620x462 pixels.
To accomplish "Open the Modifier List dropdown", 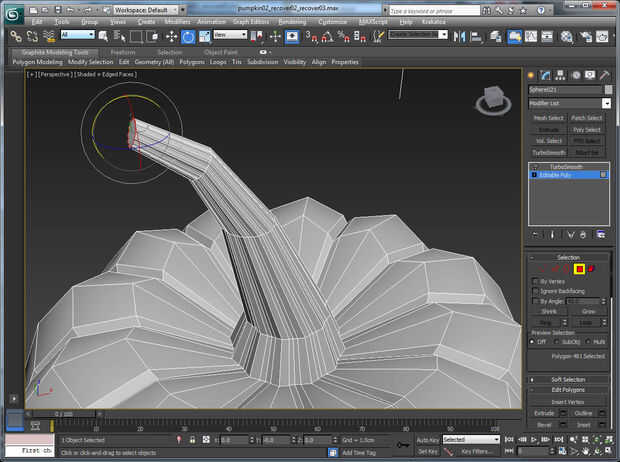I will [x=568, y=103].
